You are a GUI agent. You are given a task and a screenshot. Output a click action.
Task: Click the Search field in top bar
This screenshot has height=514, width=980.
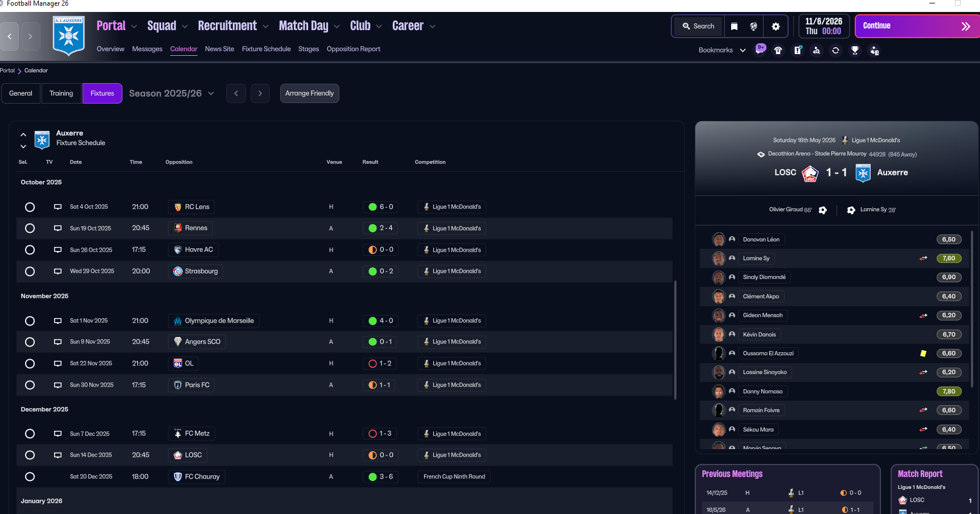point(699,26)
